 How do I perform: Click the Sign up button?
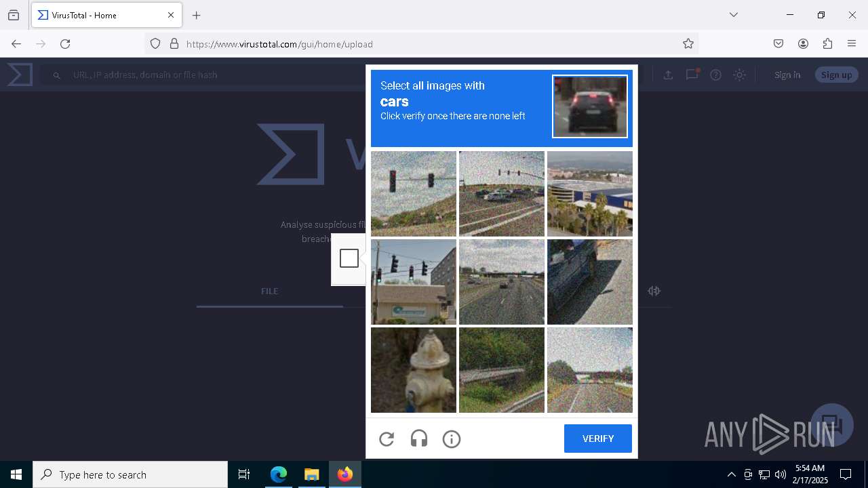[836, 75]
